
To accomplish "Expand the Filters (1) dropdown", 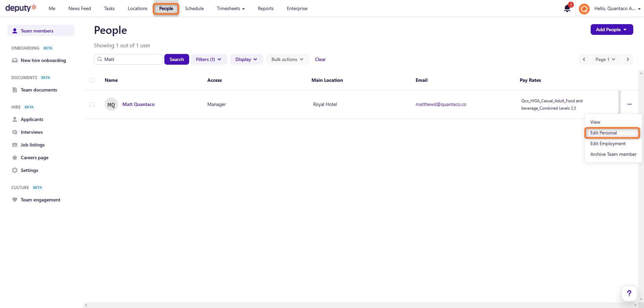I will 209,59.
